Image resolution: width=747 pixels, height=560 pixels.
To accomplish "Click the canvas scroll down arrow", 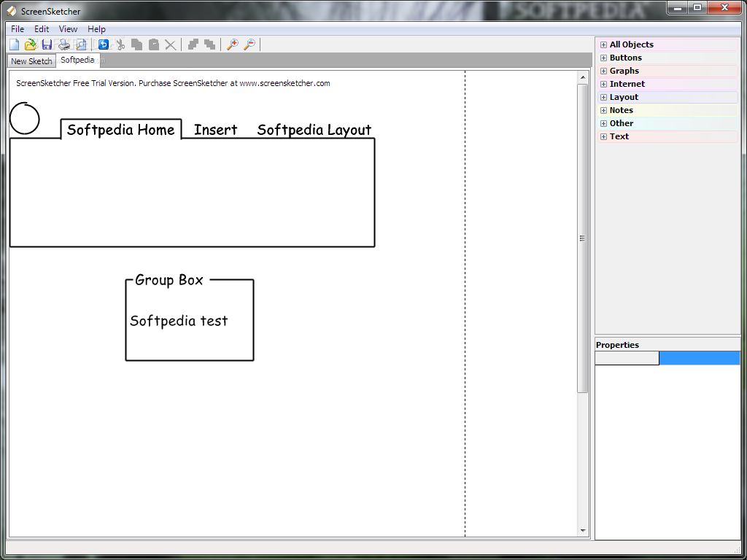I will pyautogui.click(x=583, y=531).
